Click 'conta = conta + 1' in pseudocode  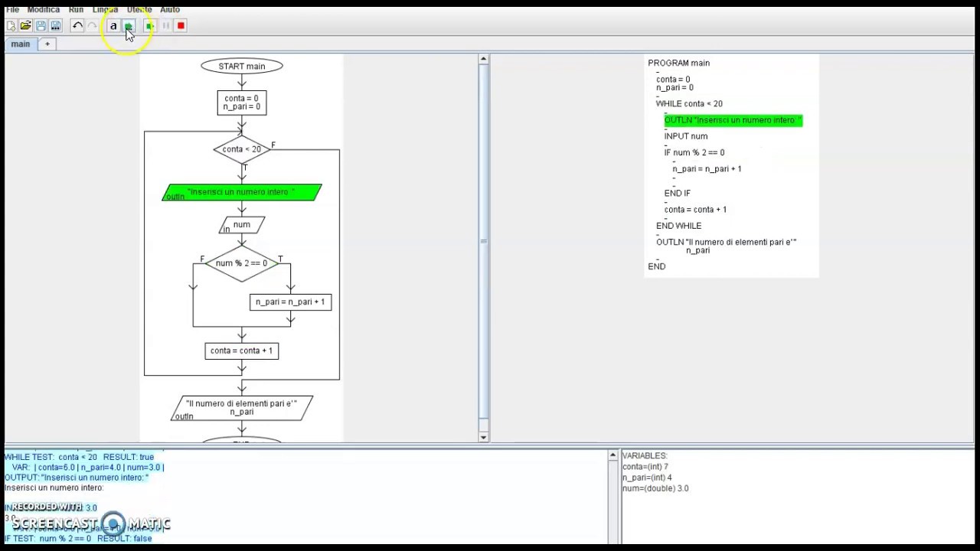[x=695, y=210]
